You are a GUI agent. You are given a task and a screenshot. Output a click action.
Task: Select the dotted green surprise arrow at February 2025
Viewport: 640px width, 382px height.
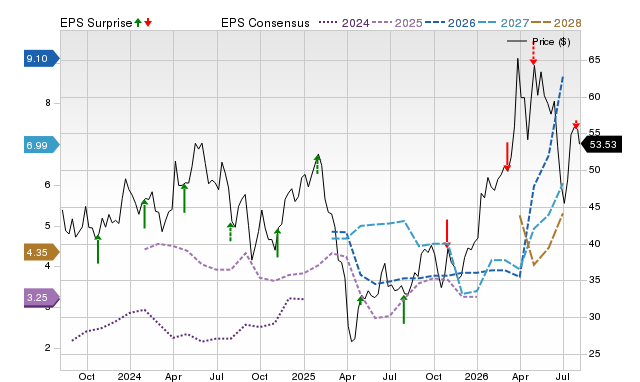[x=318, y=164]
